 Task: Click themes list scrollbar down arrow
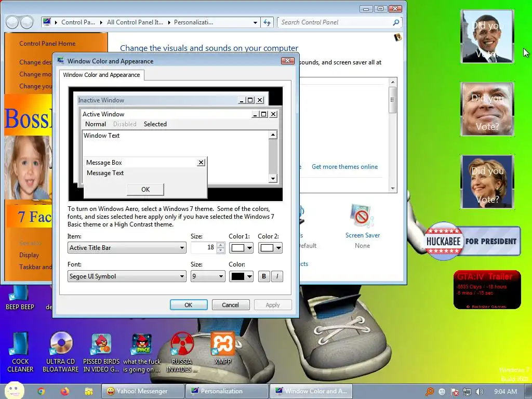(x=393, y=188)
